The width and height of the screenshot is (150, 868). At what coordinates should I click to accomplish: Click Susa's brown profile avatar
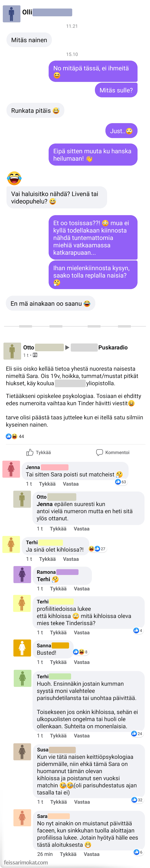(x=22, y=752)
